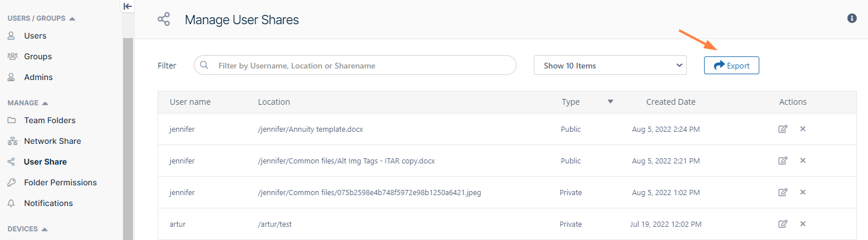Delete the Annuity template.docx share
The image size is (868, 240).
tap(802, 129)
